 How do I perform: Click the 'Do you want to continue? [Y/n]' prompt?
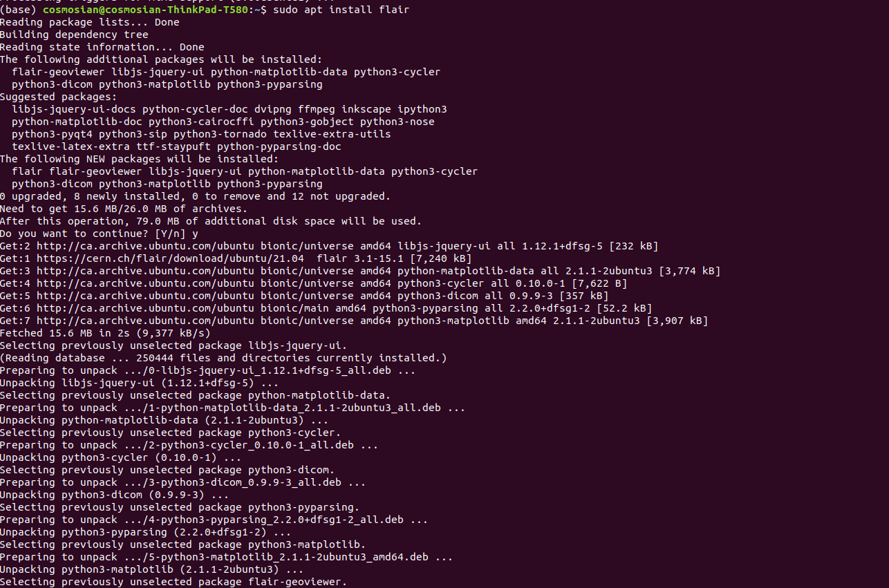coord(93,234)
